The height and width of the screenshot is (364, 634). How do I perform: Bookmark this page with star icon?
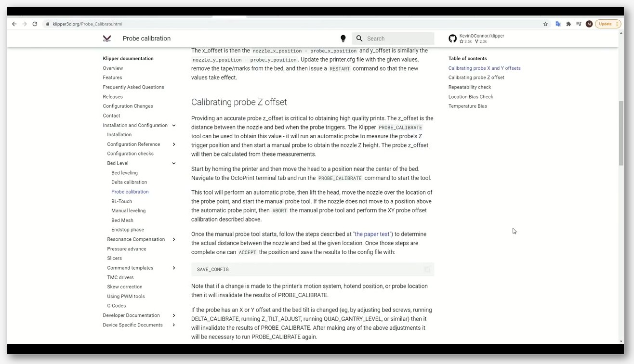tap(545, 24)
